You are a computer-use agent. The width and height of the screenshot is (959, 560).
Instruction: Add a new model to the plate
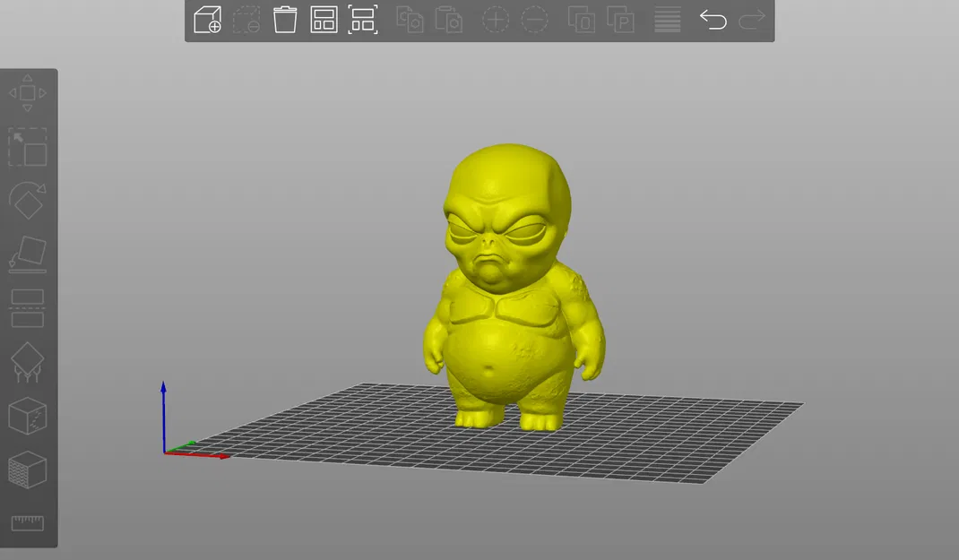pyautogui.click(x=206, y=20)
